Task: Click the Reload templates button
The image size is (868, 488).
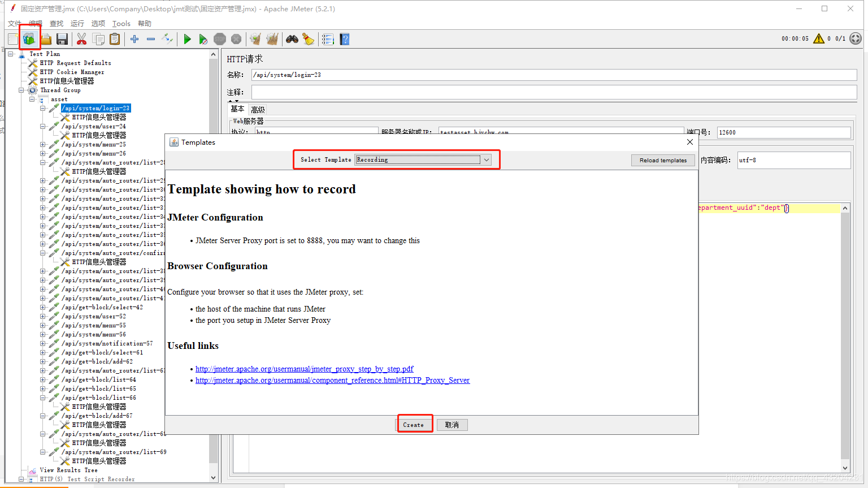Action: pos(663,160)
